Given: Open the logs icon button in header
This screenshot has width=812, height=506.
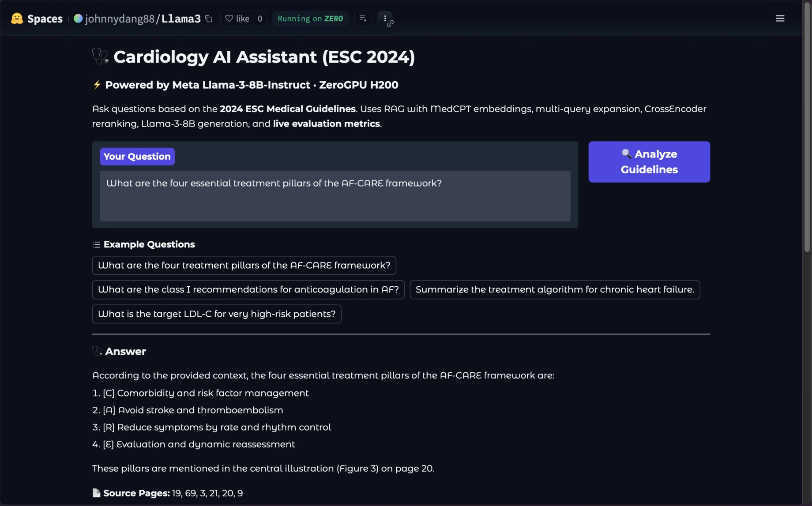Looking at the screenshot, I should pos(363,19).
